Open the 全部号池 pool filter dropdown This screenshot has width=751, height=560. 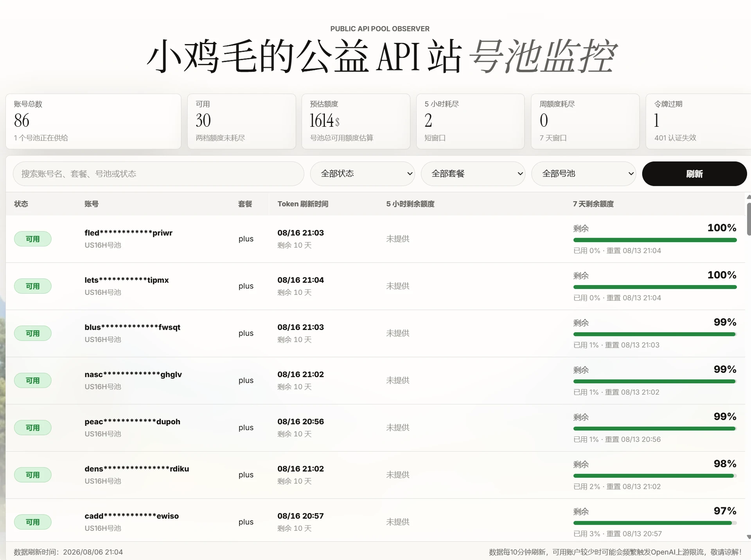[584, 174]
